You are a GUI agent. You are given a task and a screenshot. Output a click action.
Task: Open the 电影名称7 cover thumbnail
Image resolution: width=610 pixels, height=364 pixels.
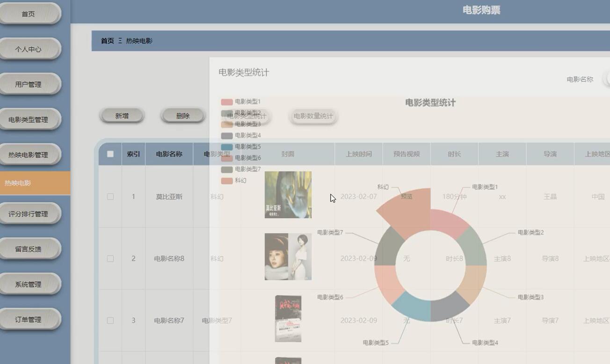pyautogui.click(x=288, y=319)
